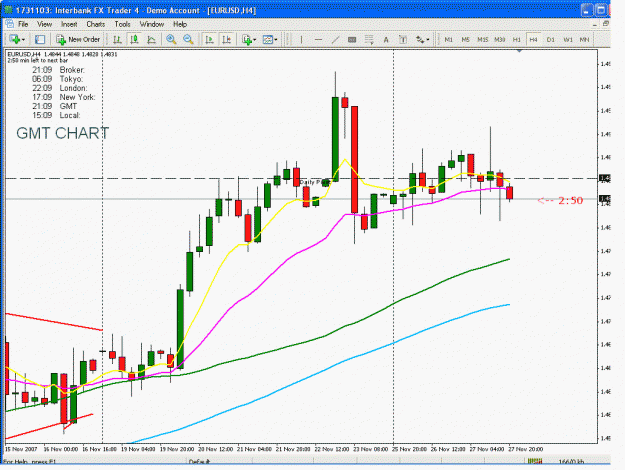Click the Daily Pivot label on chart

[315, 182]
